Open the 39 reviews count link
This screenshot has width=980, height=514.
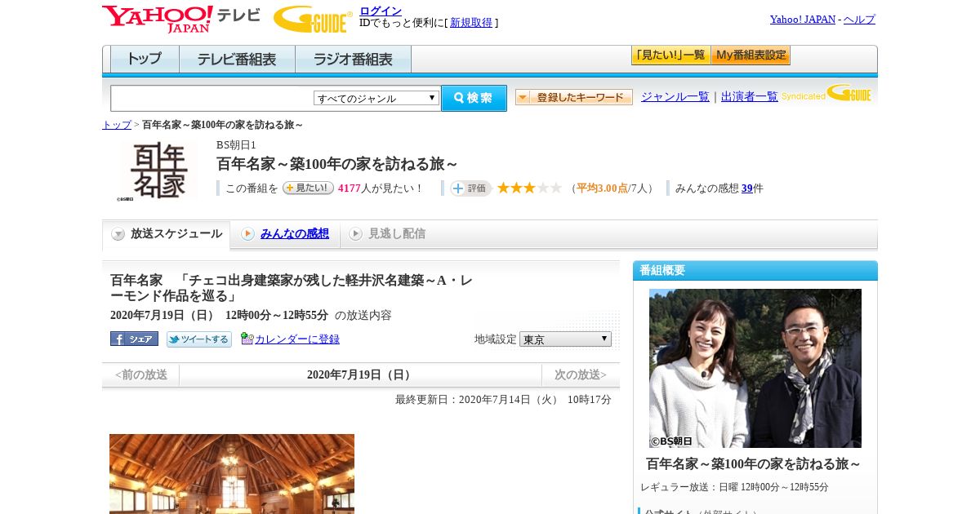747,188
